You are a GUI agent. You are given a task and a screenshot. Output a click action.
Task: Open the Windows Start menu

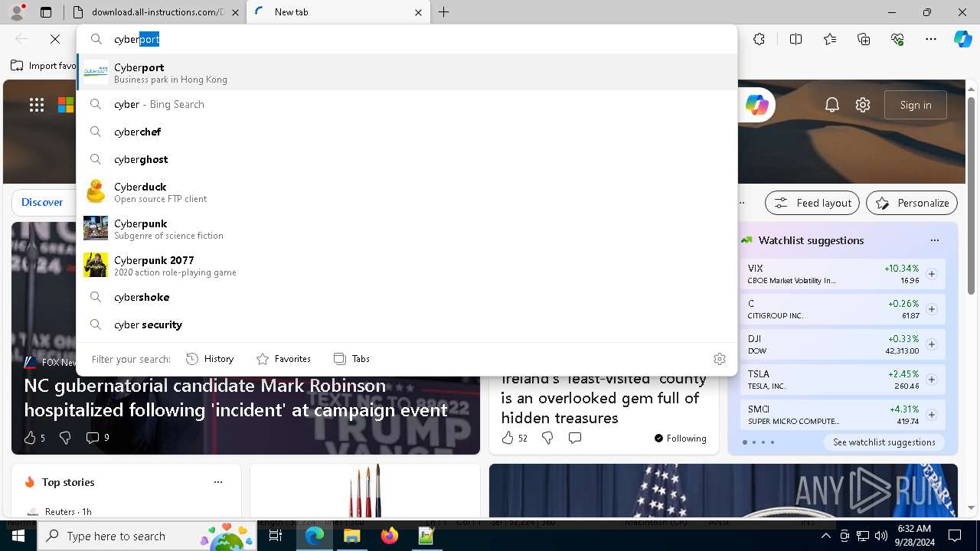pos(18,536)
